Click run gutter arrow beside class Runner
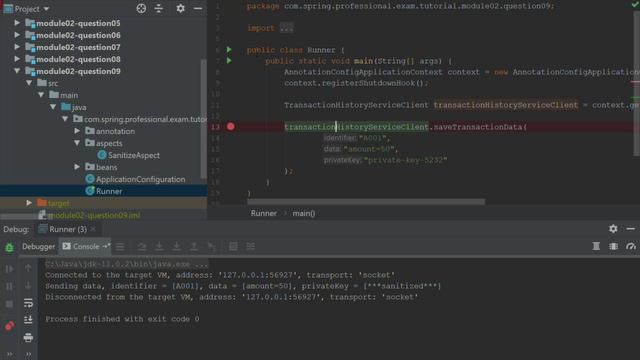Screen dimensions: 640x360 [x=229, y=49]
